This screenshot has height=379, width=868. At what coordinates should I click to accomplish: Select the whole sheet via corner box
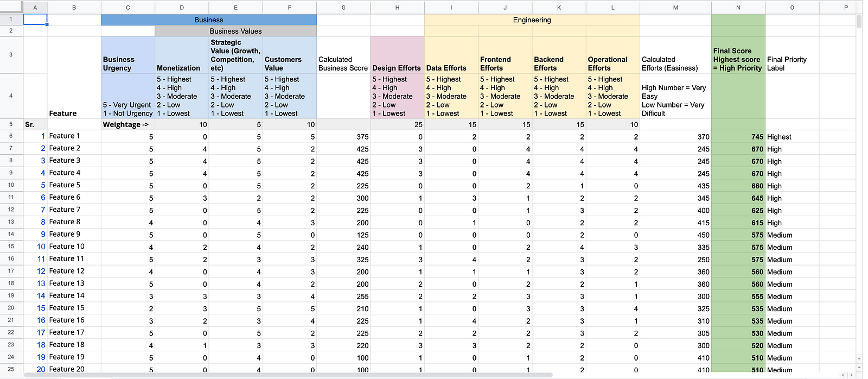(11, 7)
